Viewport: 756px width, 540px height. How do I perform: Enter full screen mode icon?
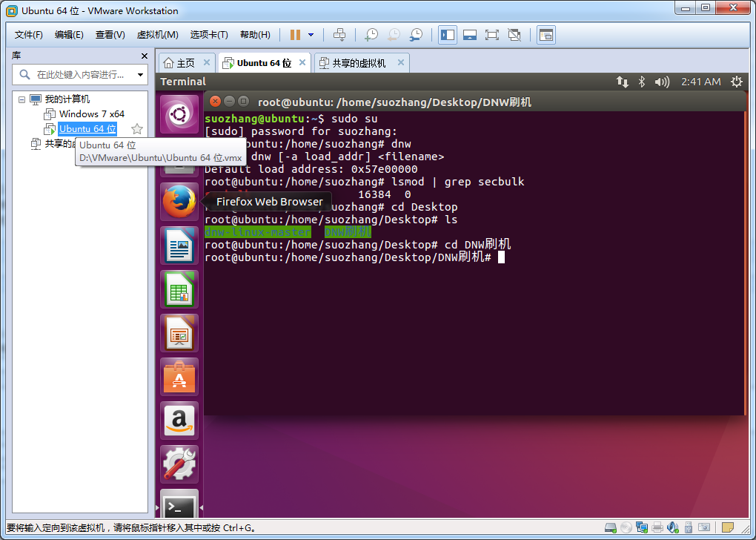pyautogui.click(x=492, y=35)
